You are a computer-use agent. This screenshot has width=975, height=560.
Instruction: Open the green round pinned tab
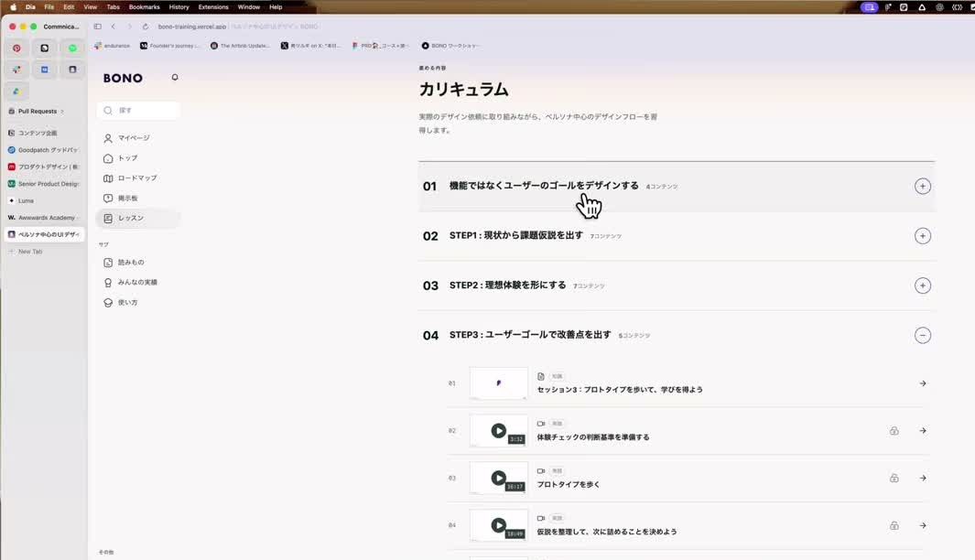(x=72, y=48)
